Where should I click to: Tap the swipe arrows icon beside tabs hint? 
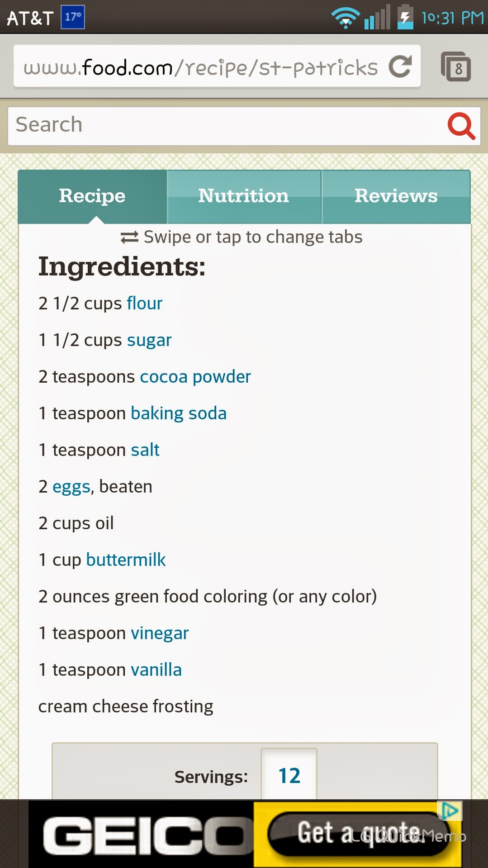[x=129, y=237]
